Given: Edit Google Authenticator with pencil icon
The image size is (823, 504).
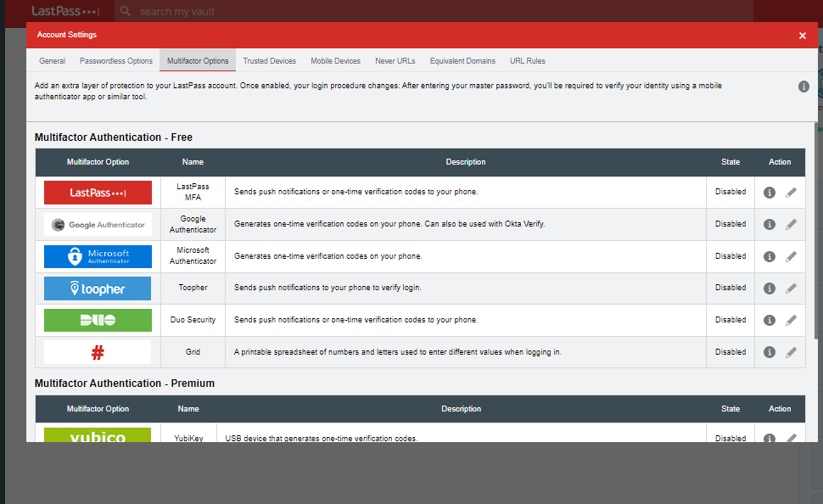Looking at the screenshot, I should coord(791,225).
